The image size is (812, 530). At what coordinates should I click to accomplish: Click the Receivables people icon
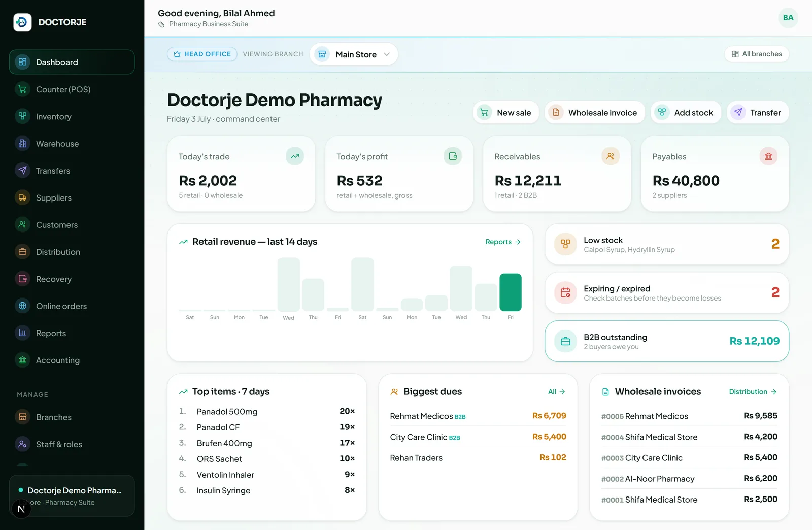(x=611, y=156)
